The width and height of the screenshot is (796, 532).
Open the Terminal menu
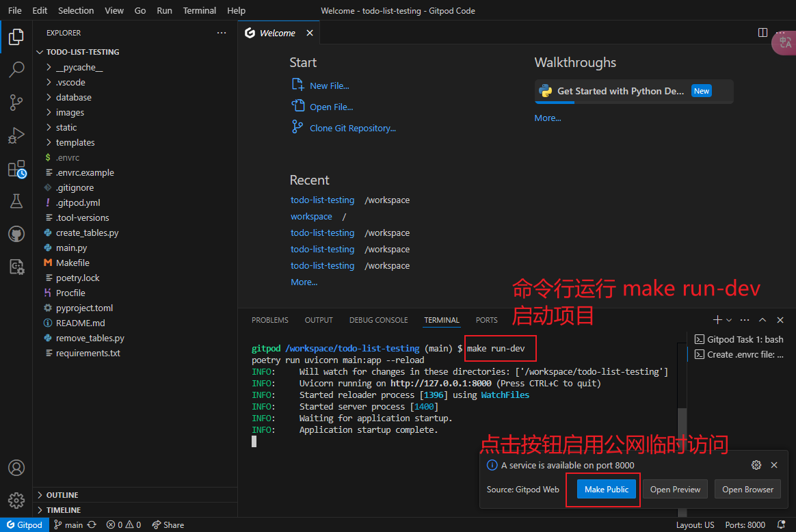pyautogui.click(x=200, y=10)
